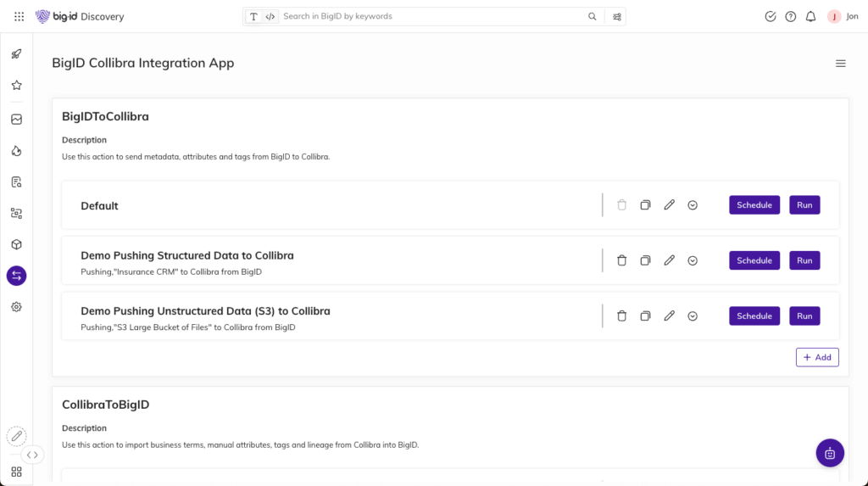Open the Jon user account menu

842,16
